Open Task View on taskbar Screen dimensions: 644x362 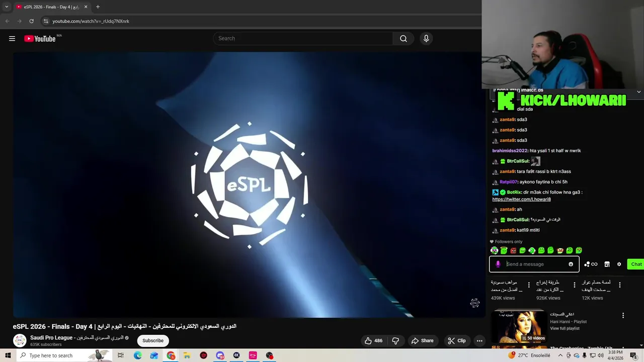121,355
